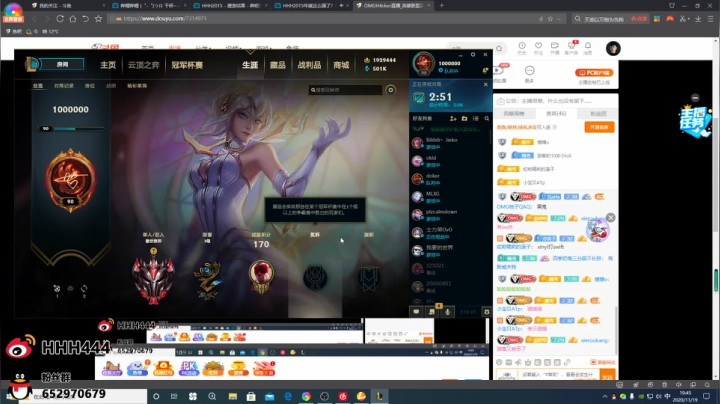Viewport: 720px width, 404px height.
Task: Click the dim Clash trophy emblem
Action: [x=315, y=278]
